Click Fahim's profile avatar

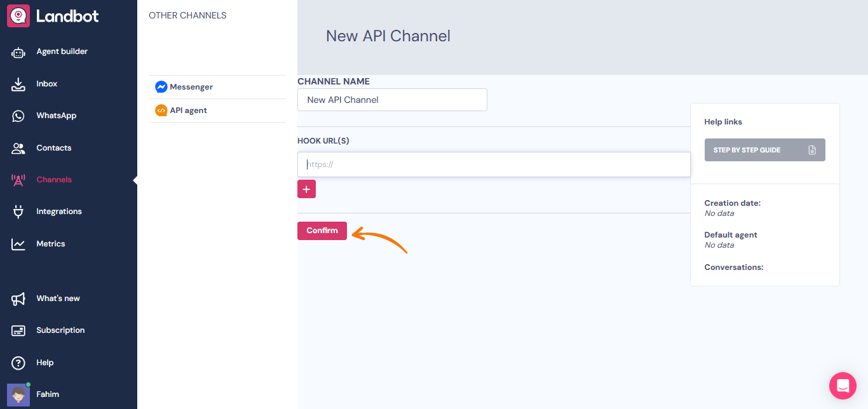click(18, 394)
